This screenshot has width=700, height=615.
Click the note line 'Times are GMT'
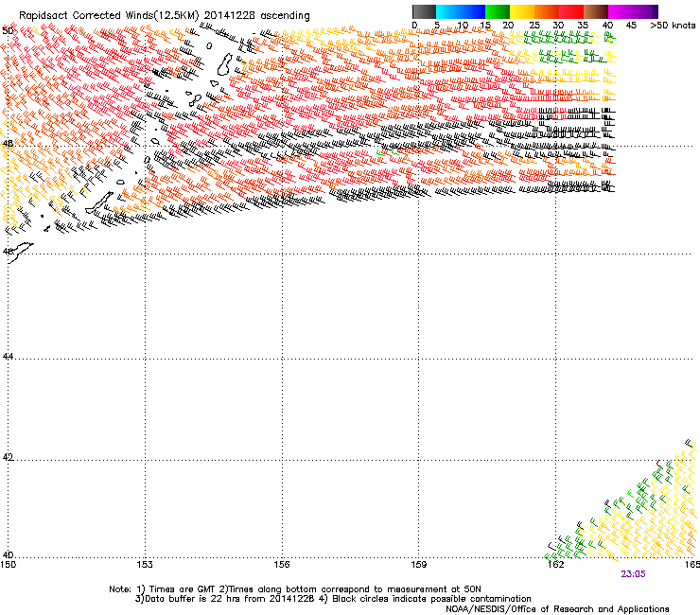[182, 589]
